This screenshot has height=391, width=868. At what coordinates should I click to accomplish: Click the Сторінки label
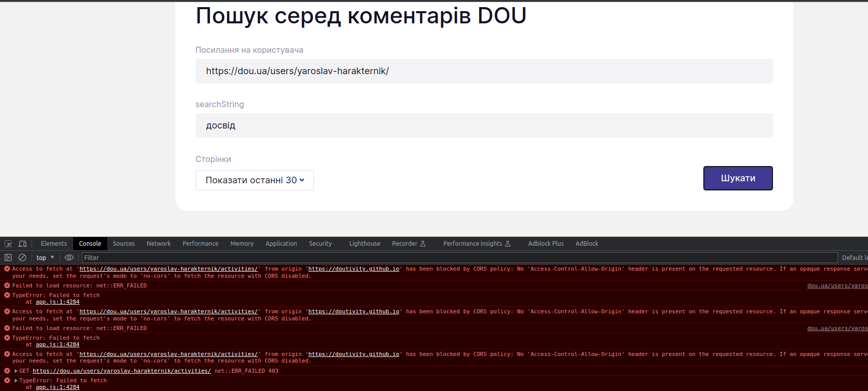coord(213,159)
